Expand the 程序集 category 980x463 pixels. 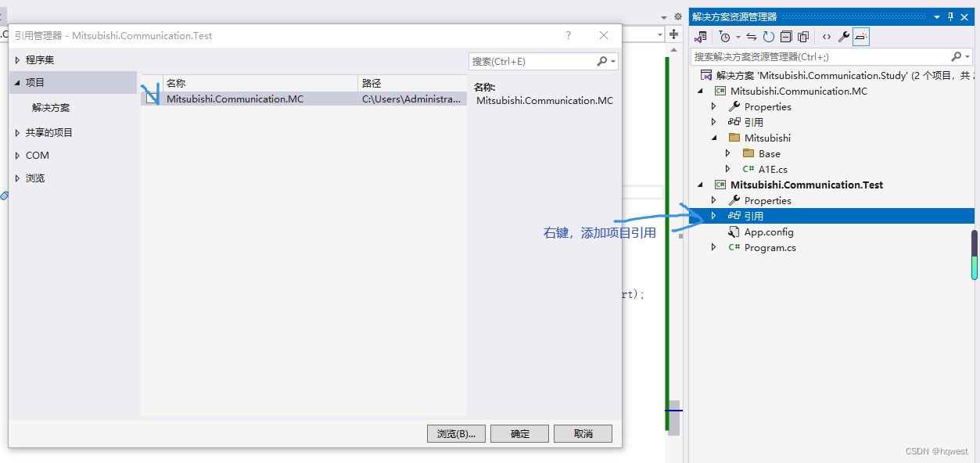click(x=17, y=60)
